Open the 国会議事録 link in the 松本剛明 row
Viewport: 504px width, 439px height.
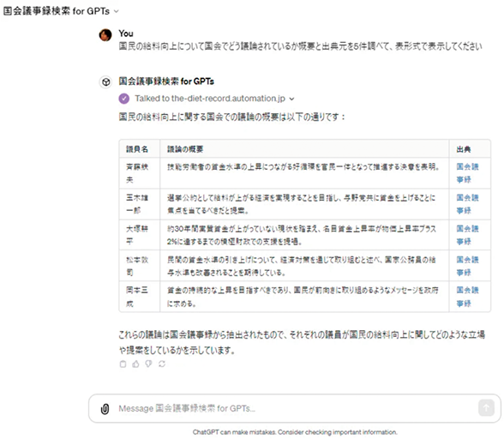467,266
